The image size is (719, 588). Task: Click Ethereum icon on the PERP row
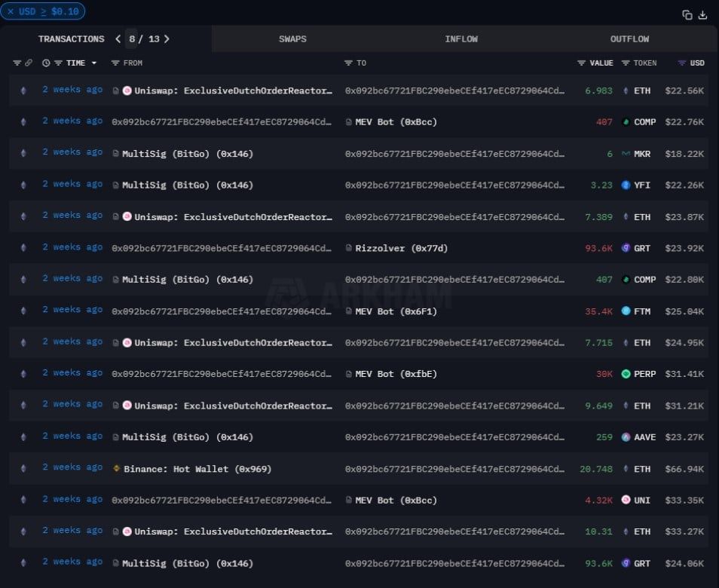pyautogui.click(x=23, y=374)
